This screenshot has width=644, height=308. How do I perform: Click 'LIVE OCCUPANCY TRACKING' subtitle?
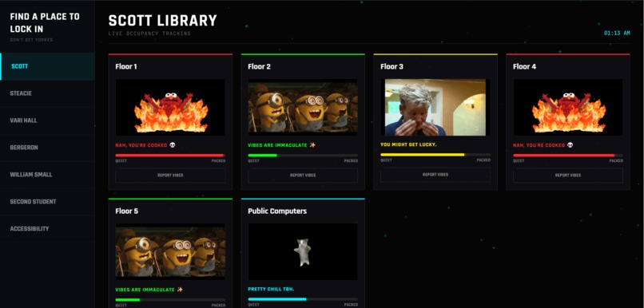[x=149, y=34]
